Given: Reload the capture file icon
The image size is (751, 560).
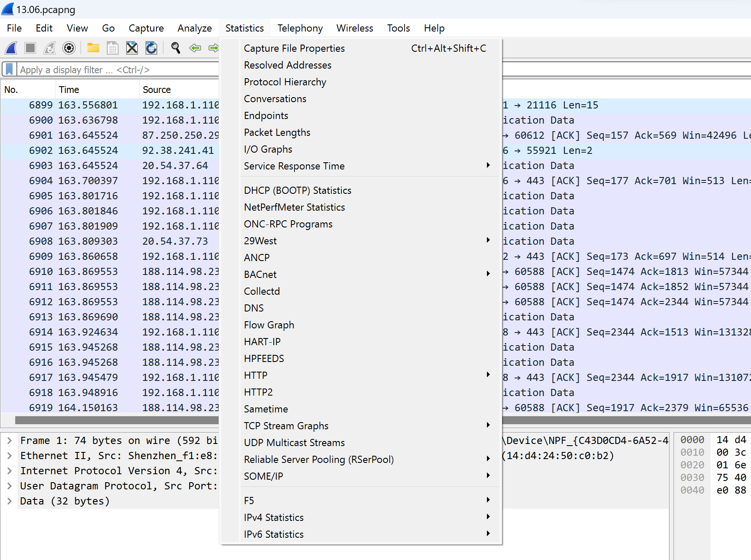Looking at the screenshot, I should (151, 48).
